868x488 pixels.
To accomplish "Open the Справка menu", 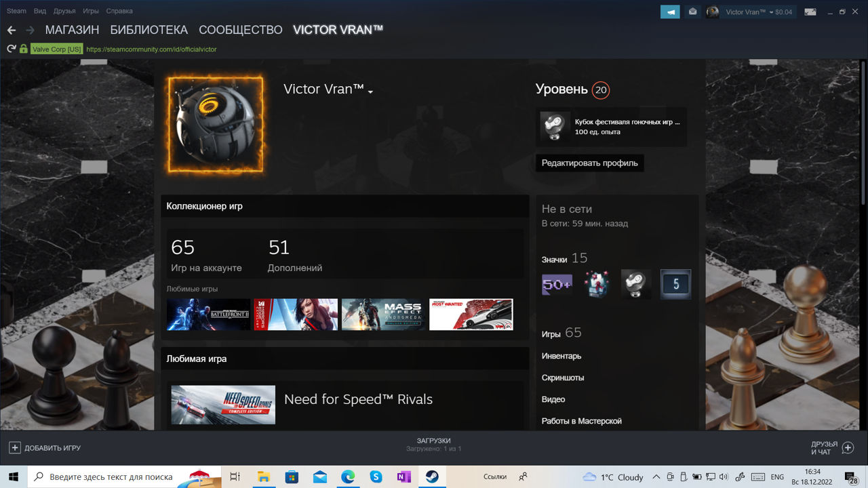I will click(119, 11).
